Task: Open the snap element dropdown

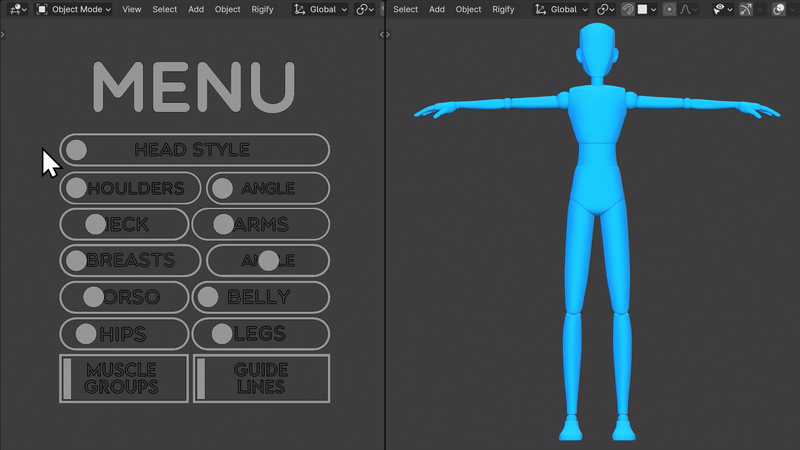Action: tap(647, 9)
